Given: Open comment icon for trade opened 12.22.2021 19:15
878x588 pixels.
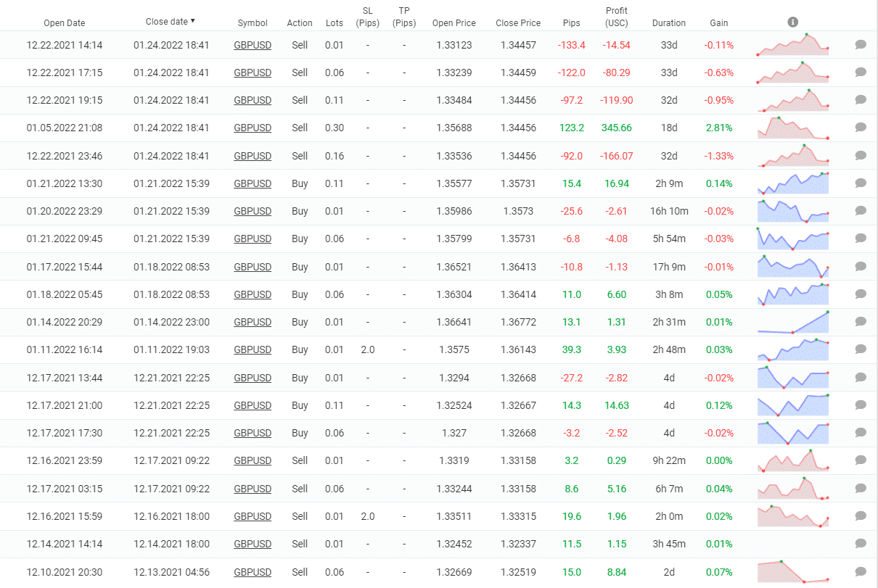Looking at the screenshot, I should [861, 100].
